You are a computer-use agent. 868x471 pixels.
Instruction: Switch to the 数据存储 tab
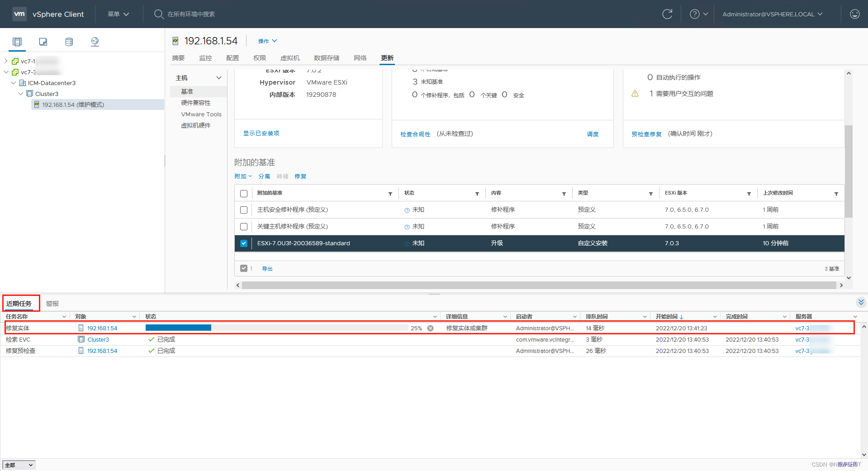(x=327, y=58)
